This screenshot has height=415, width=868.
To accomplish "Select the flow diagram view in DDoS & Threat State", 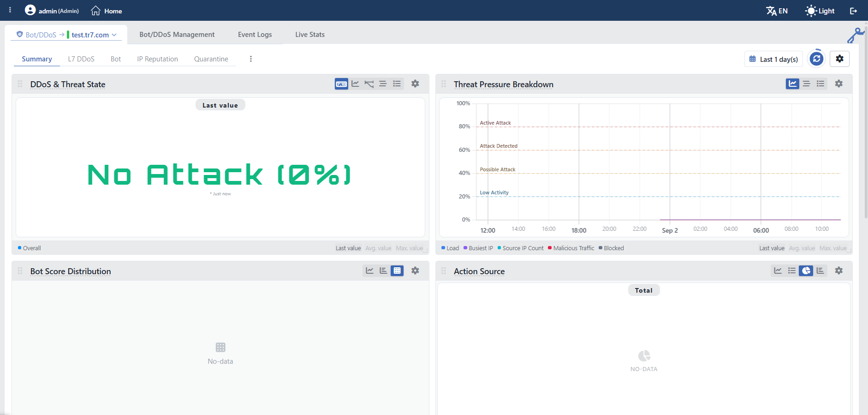I will [x=369, y=84].
